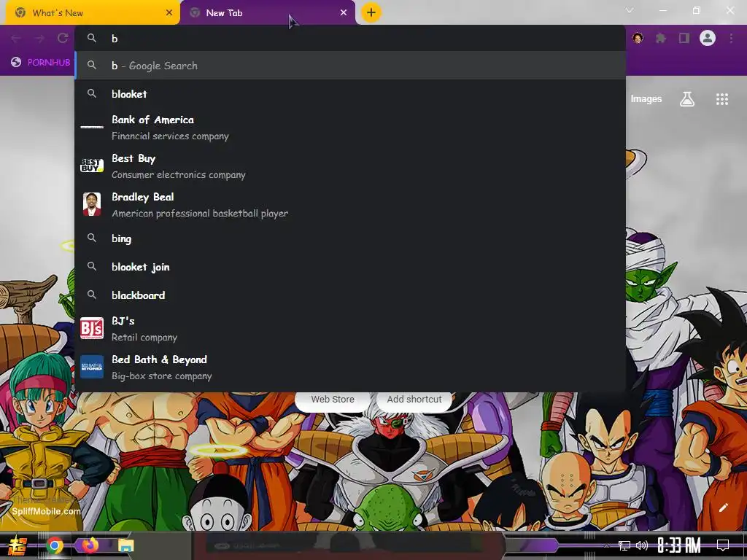This screenshot has height=560, width=747.
Task: Go forward with the forward arrow
Action: tap(39, 39)
